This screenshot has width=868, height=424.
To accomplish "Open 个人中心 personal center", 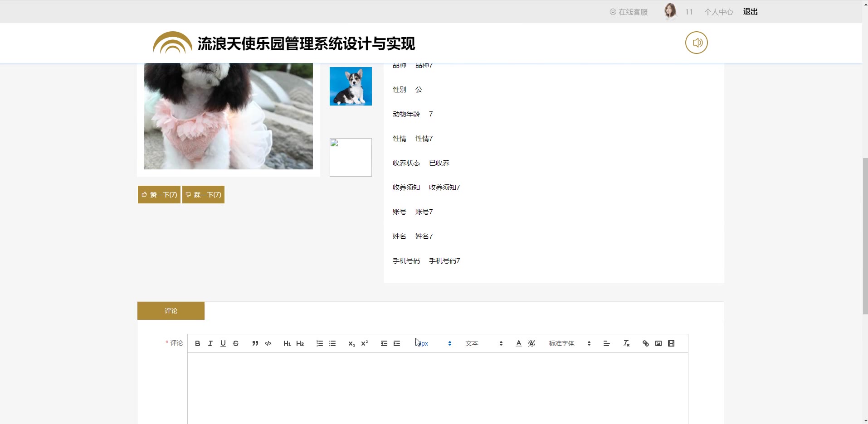I will 718,12.
